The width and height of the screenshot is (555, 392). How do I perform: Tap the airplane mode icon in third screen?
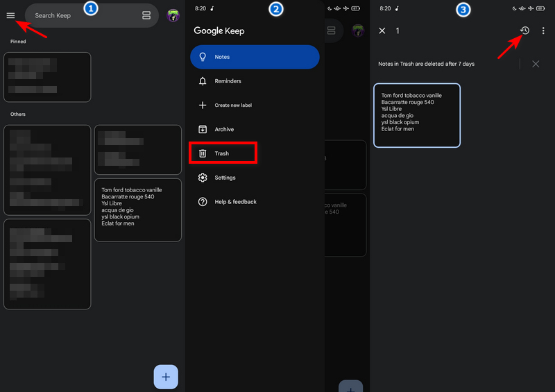531,8
